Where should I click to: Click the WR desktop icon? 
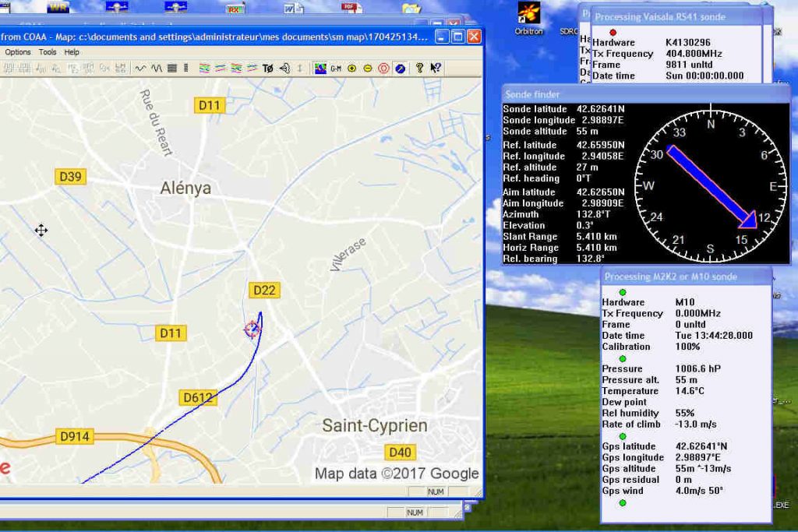click(58, 7)
